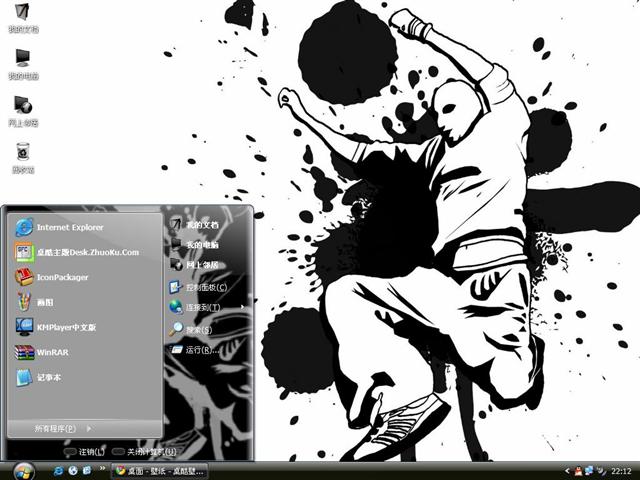Click the 关闭计算机(U) shut down button
Image resolution: width=640 pixels, height=480 pixels.
coord(144,452)
